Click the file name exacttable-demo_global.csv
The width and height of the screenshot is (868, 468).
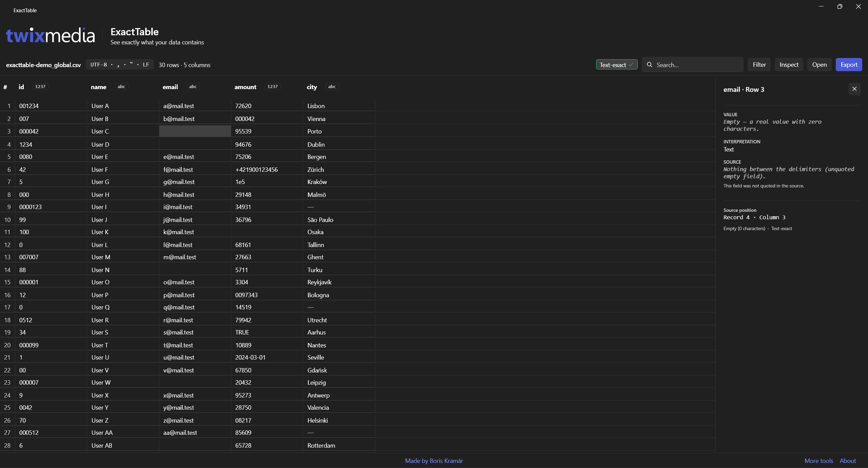[x=43, y=65]
